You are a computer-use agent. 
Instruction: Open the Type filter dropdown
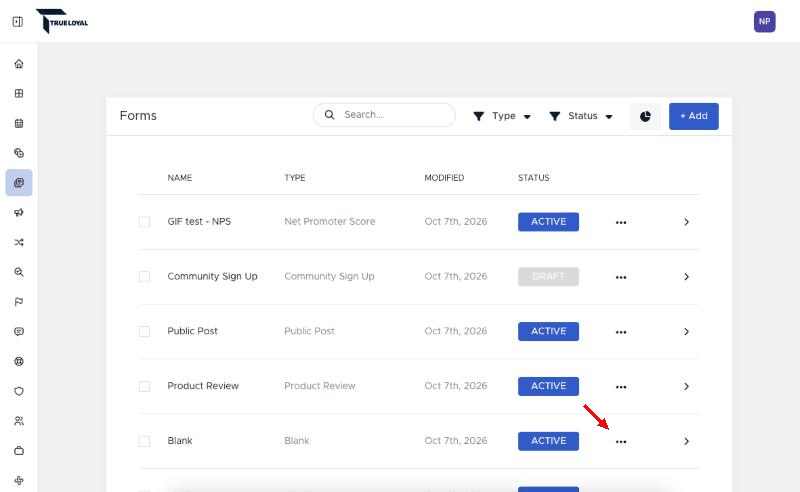tap(502, 116)
